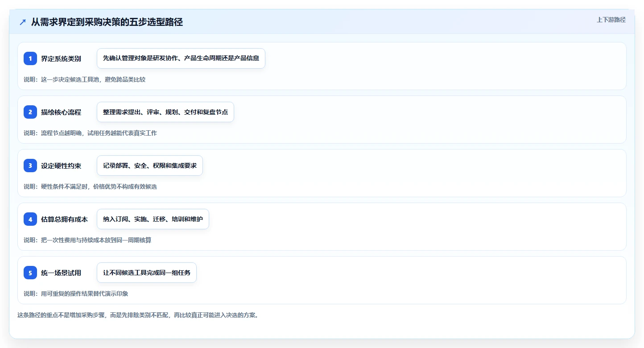The width and height of the screenshot is (644, 348).
Task: Click the box 整理需求提出、评审、规划、交付和复盘节点
Action: pyautogui.click(x=165, y=112)
